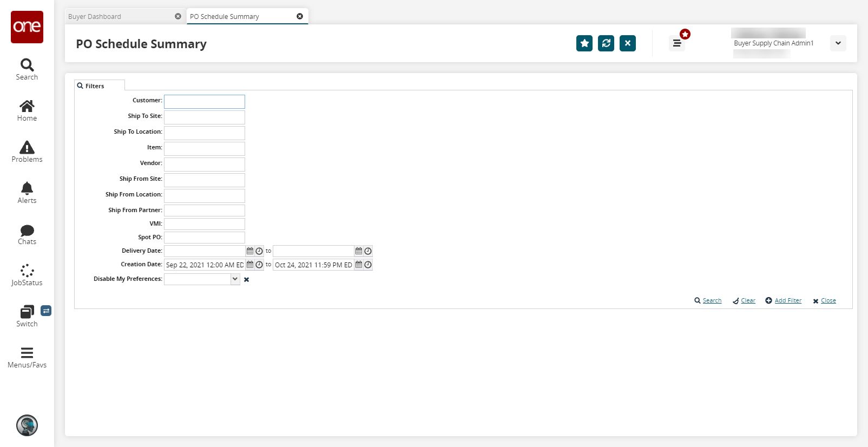
Task: Open Delivery Date start calendar picker
Action: tap(250, 251)
